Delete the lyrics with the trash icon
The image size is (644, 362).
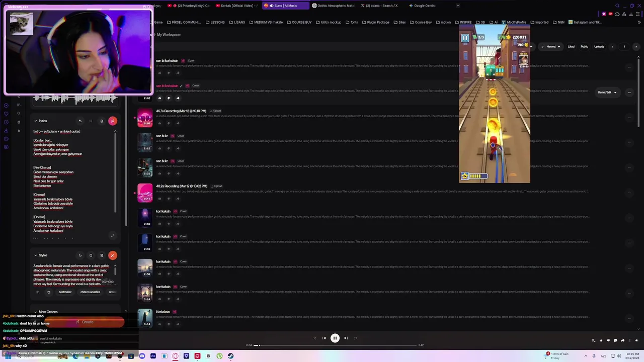[102, 121]
